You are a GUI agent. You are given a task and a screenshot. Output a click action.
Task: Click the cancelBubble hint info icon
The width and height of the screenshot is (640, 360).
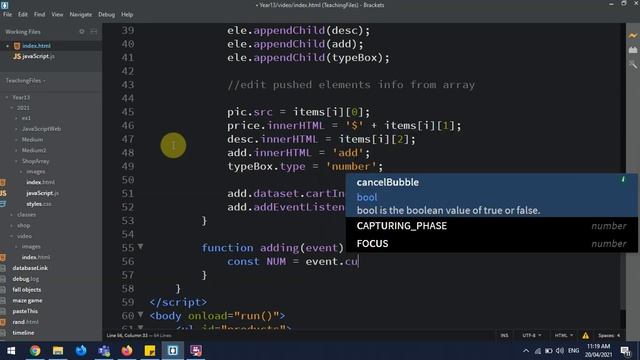pos(623,179)
